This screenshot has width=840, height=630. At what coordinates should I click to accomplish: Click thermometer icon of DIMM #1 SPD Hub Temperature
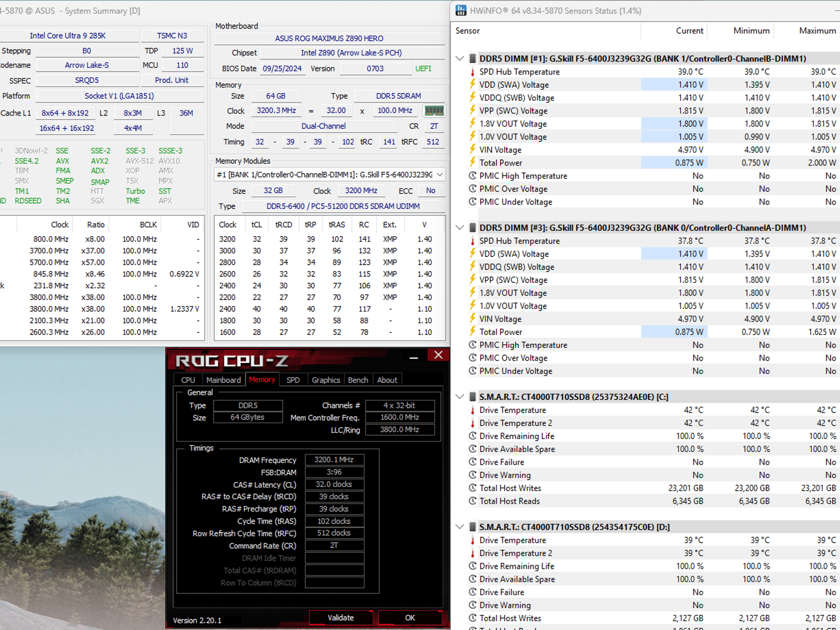472,72
